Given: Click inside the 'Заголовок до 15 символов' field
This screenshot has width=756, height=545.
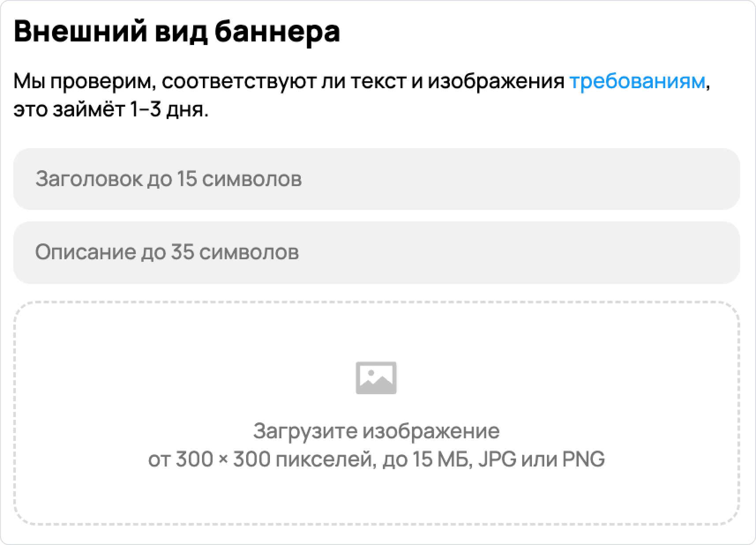Looking at the screenshot, I should 169,179.
